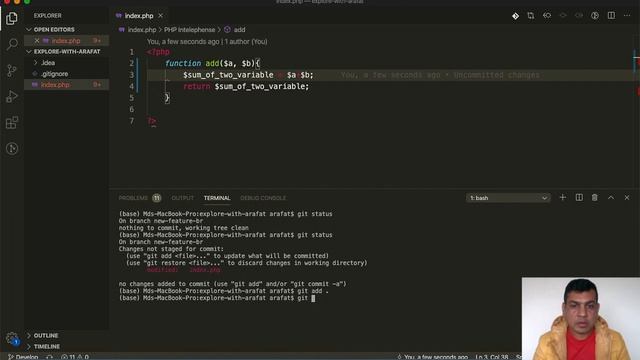Open the Source Control view

click(x=12, y=70)
